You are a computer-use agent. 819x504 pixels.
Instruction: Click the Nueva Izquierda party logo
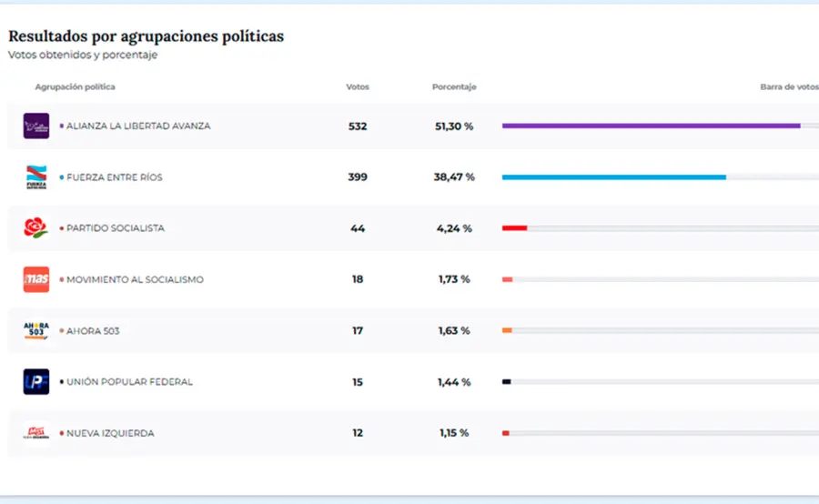[36, 433]
